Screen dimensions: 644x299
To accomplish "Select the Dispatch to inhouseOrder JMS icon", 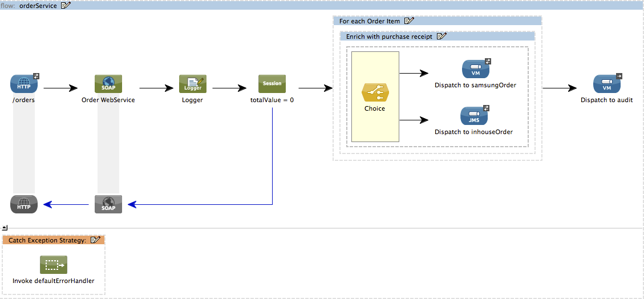I will 474,116.
